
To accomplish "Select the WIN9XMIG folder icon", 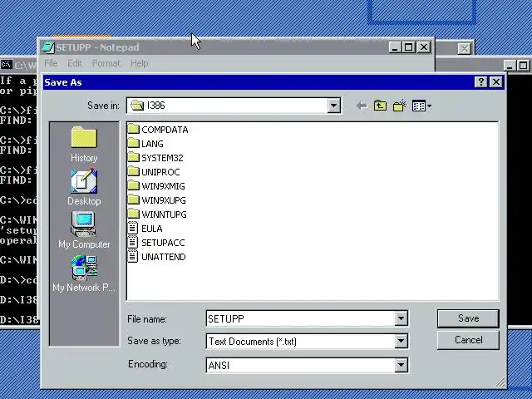I will coord(133,185).
